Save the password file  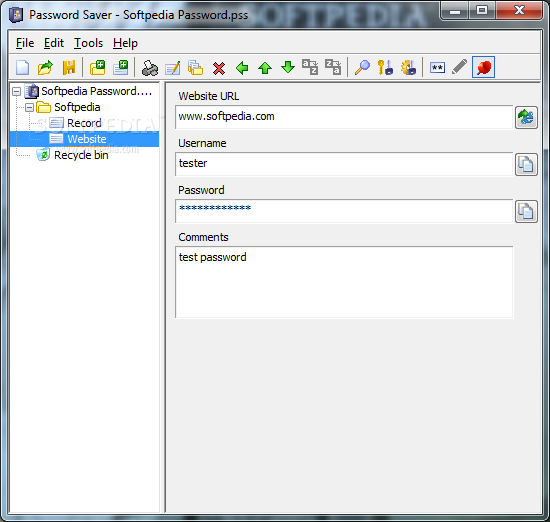tap(69, 67)
